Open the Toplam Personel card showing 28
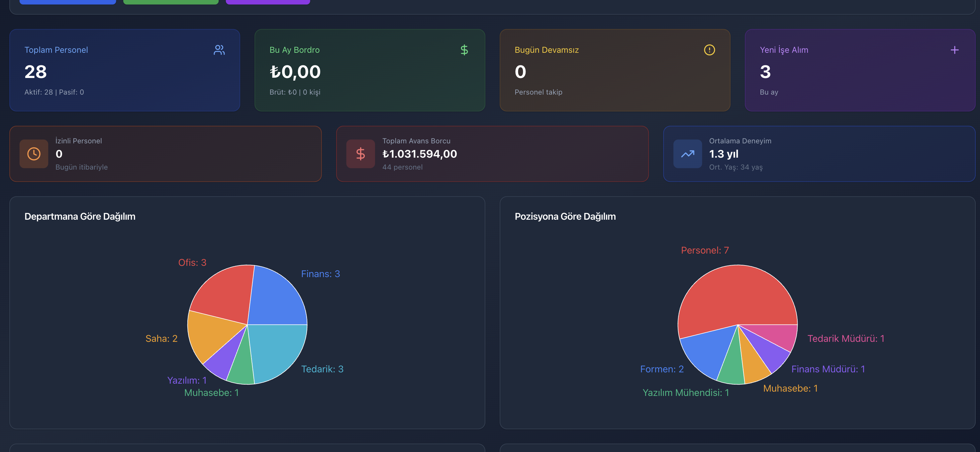This screenshot has height=452, width=980. click(124, 70)
